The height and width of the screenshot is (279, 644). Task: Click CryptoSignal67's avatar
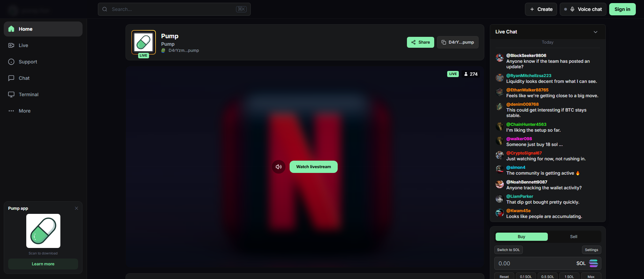coord(500,155)
